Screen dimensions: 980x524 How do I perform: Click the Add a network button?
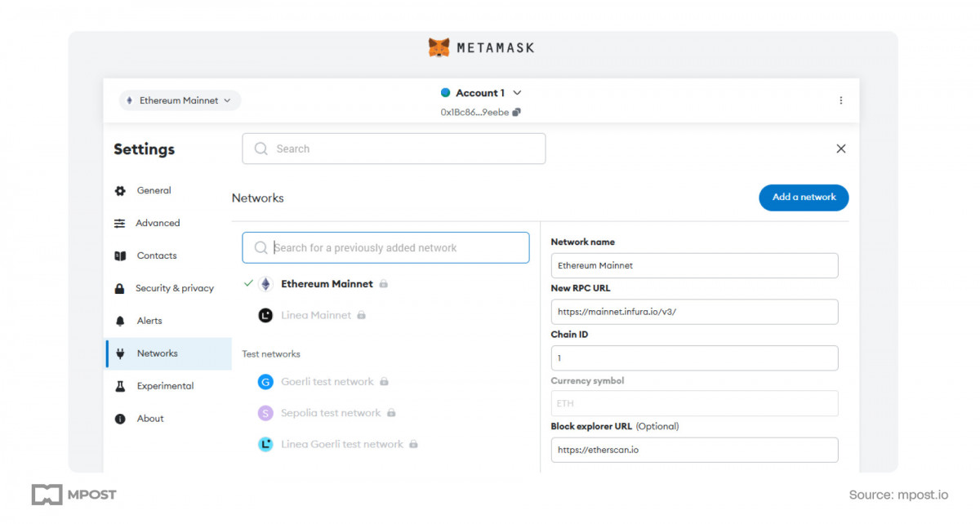(x=804, y=197)
